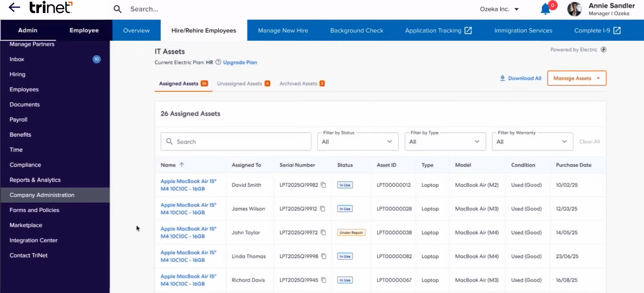Switch to the Archived Assets tab
This screenshot has width=644, height=293.
pyautogui.click(x=302, y=83)
